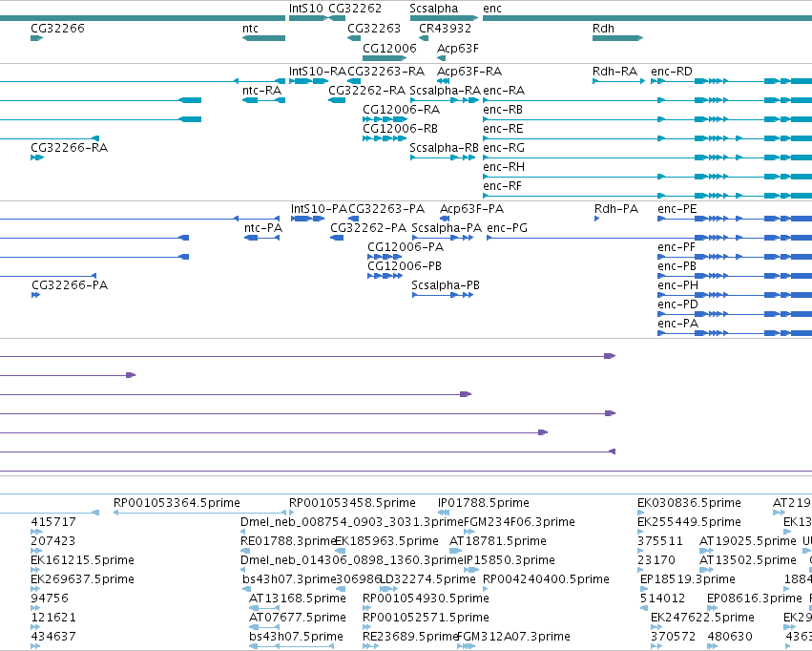This screenshot has width=812, height=651.
Task: Select the enc-RG transcript label
Action: [x=504, y=148]
